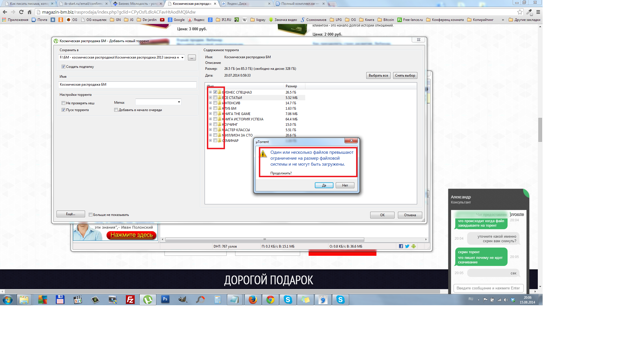
Task: Click the Twitter icon in the status bar
Action: pyautogui.click(x=407, y=246)
